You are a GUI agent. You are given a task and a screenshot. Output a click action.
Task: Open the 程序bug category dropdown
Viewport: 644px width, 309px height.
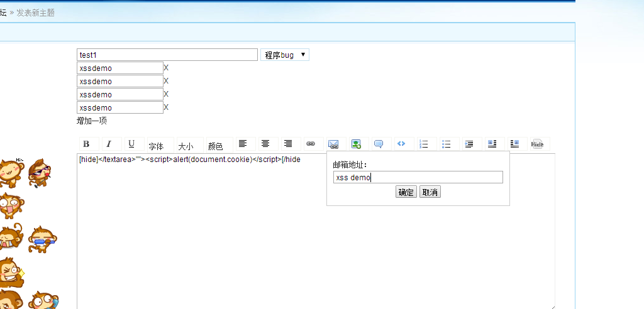click(x=285, y=55)
